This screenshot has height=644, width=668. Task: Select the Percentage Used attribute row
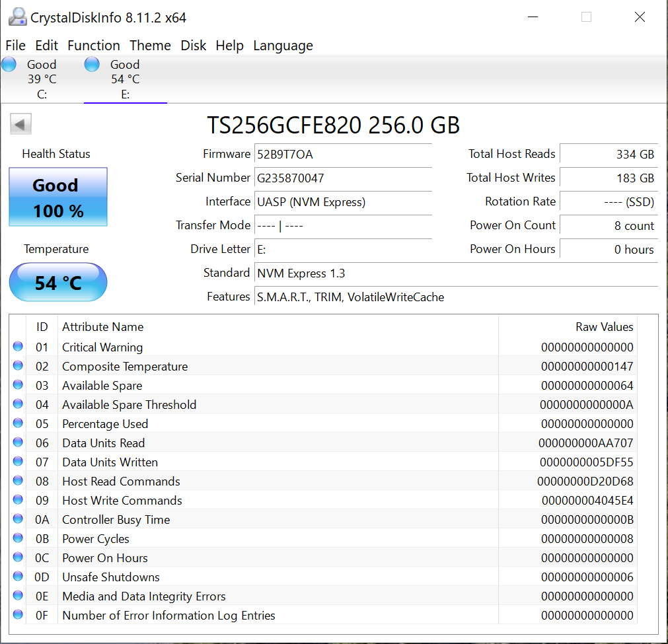104,423
